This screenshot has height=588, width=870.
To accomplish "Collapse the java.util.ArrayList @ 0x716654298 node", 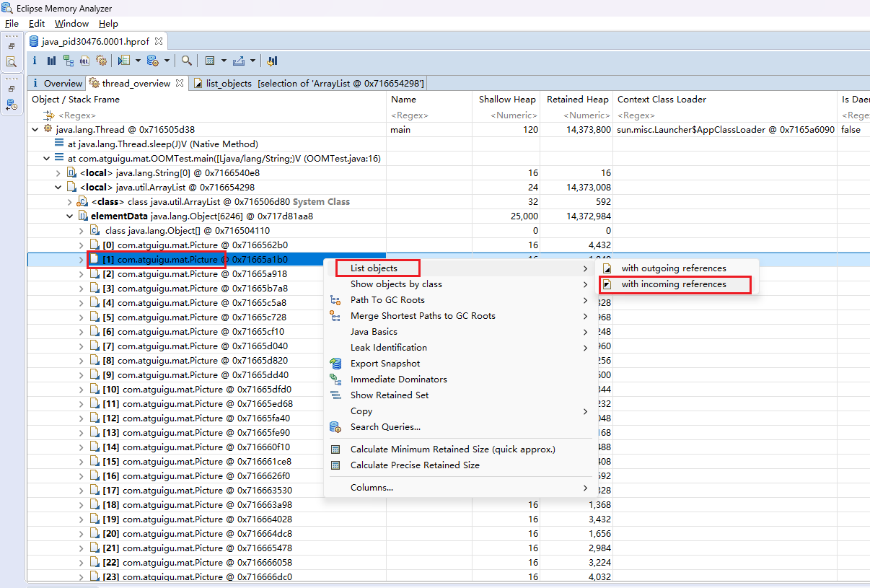I will [x=58, y=187].
